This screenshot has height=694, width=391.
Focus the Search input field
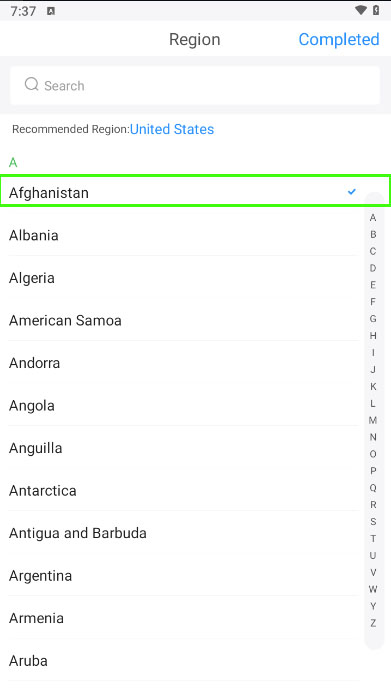195,85
